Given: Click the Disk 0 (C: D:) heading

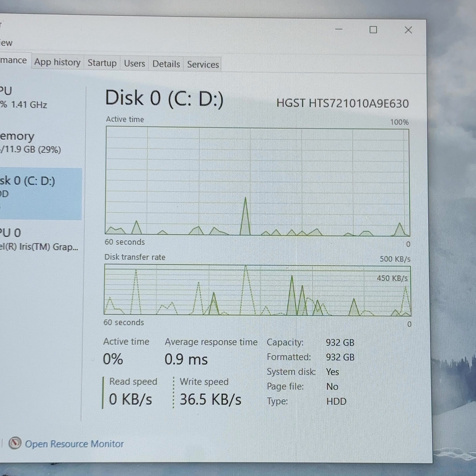Looking at the screenshot, I should coord(164,98).
